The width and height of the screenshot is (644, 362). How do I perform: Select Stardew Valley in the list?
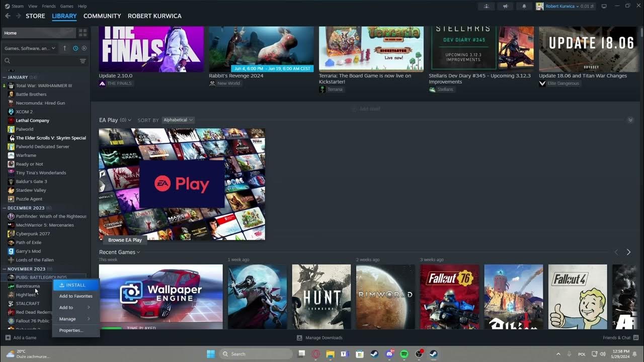[31, 190]
